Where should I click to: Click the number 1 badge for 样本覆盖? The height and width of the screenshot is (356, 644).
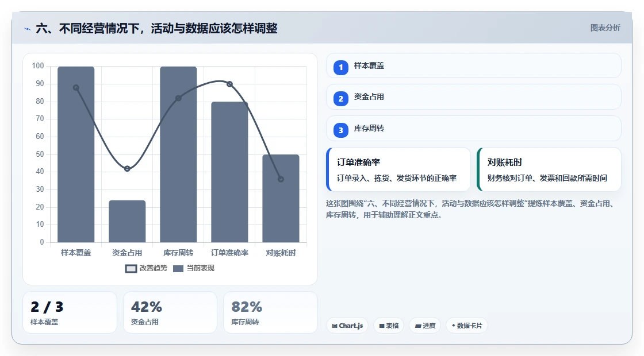(x=340, y=67)
